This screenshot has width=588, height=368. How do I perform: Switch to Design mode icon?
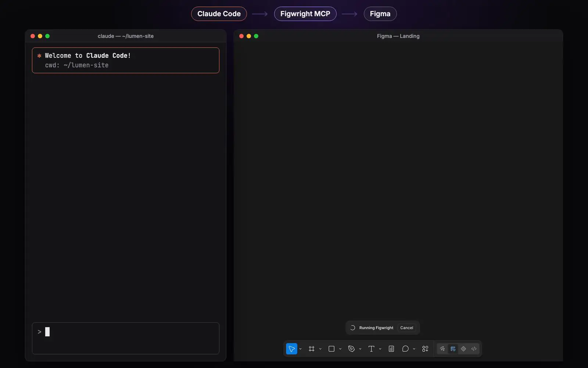point(453,349)
